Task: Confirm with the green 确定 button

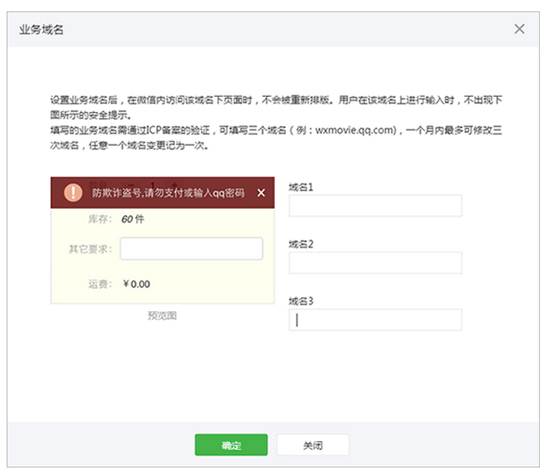Action: click(231, 445)
